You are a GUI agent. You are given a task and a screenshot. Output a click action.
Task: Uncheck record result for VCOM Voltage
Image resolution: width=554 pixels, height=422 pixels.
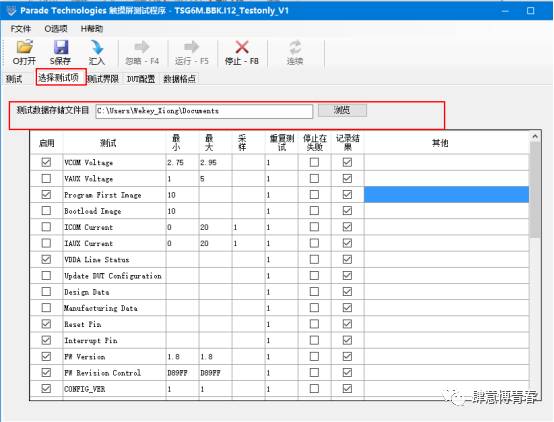click(x=347, y=162)
